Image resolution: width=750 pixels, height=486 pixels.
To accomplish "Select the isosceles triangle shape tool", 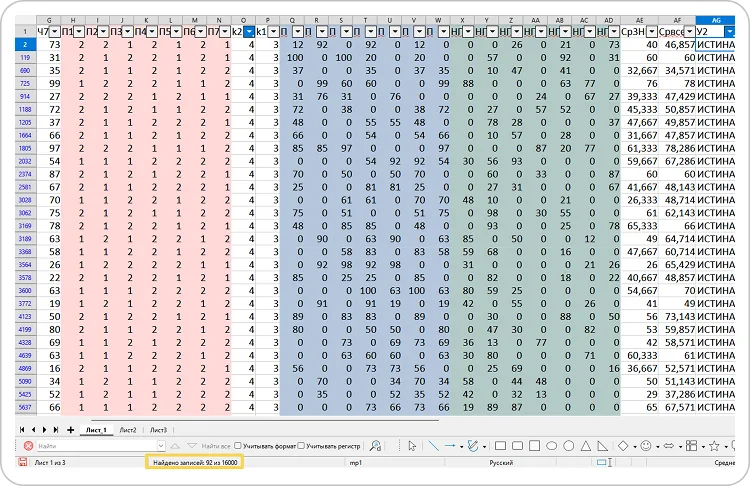I will point(586,446).
